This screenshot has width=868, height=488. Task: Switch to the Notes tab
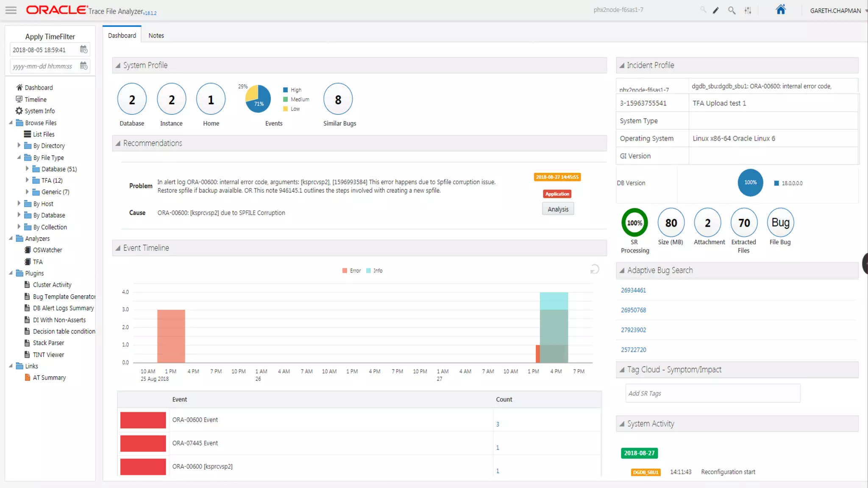[x=156, y=36]
